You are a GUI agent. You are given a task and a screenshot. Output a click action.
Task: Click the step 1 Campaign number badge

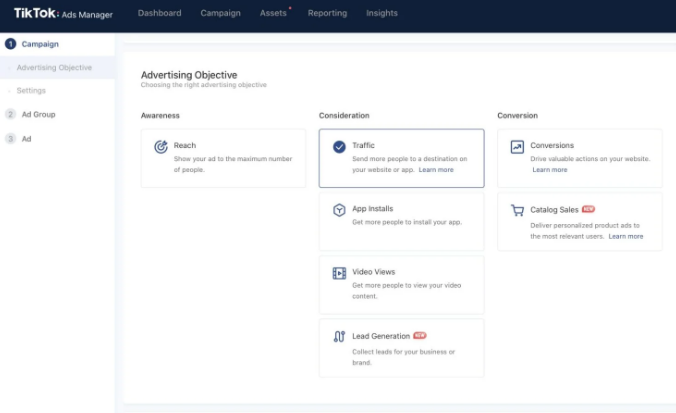(x=11, y=44)
